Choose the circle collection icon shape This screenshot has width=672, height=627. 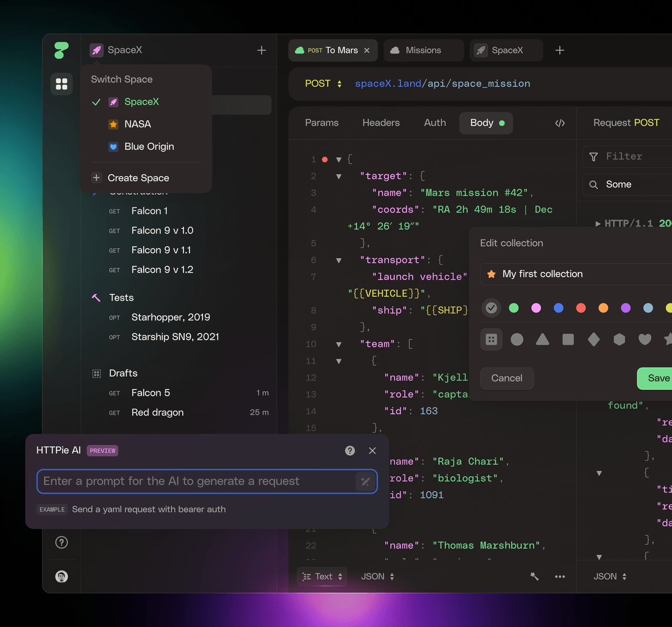[x=517, y=339]
